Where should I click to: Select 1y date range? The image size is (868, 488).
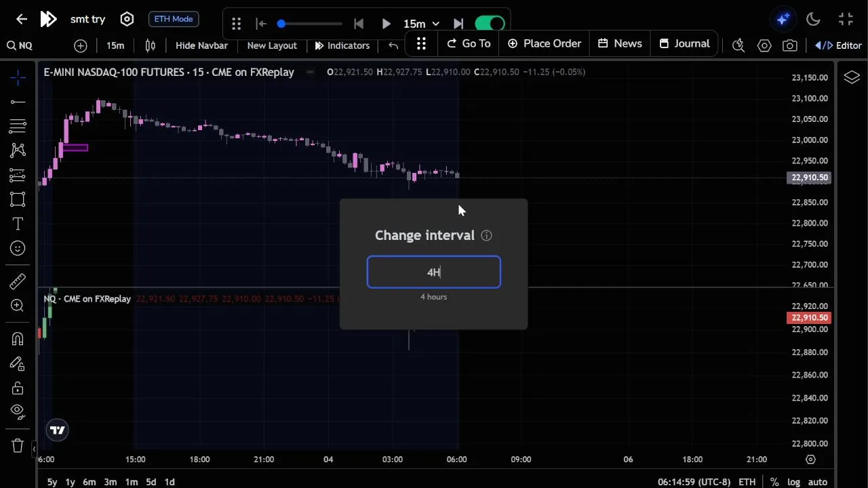click(70, 482)
